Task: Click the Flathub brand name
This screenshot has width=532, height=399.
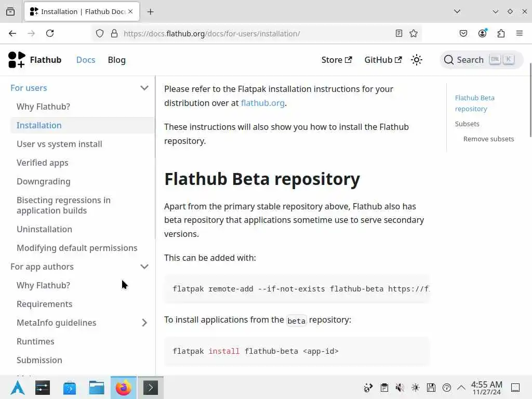Action: click(46, 60)
